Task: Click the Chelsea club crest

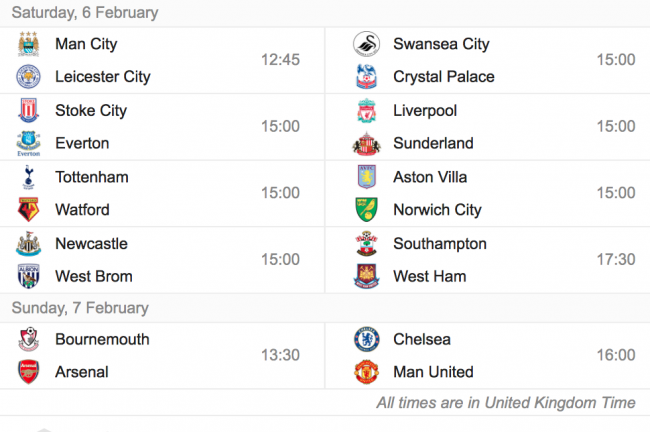Action: 366,339
